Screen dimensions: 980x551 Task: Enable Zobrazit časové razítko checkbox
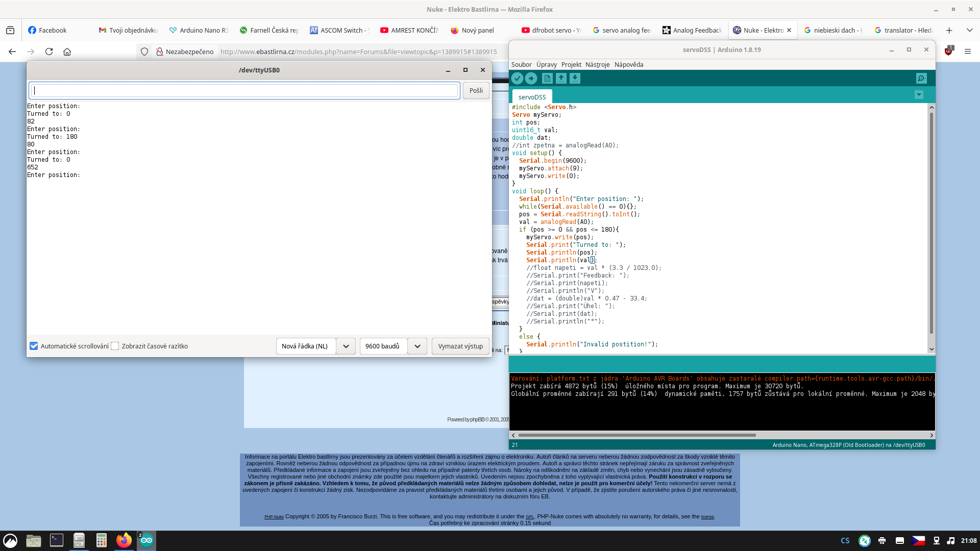pyautogui.click(x=115, y=346)
